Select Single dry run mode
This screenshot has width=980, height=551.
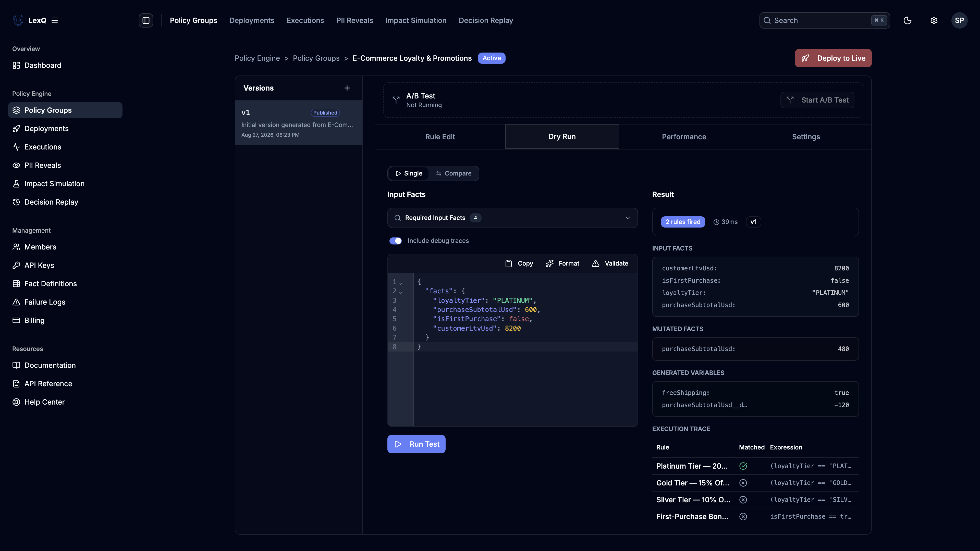point(409,173)
